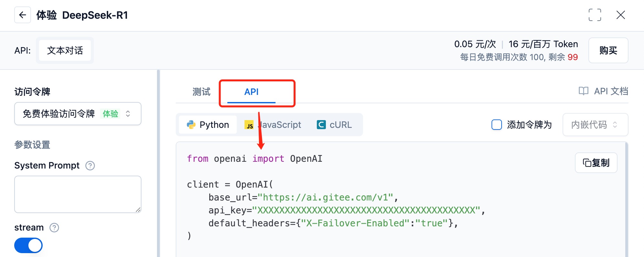The width and height of the screenshot is (644, 257).
Task: Click the 购买 purchase button
Action: (608, 50)
